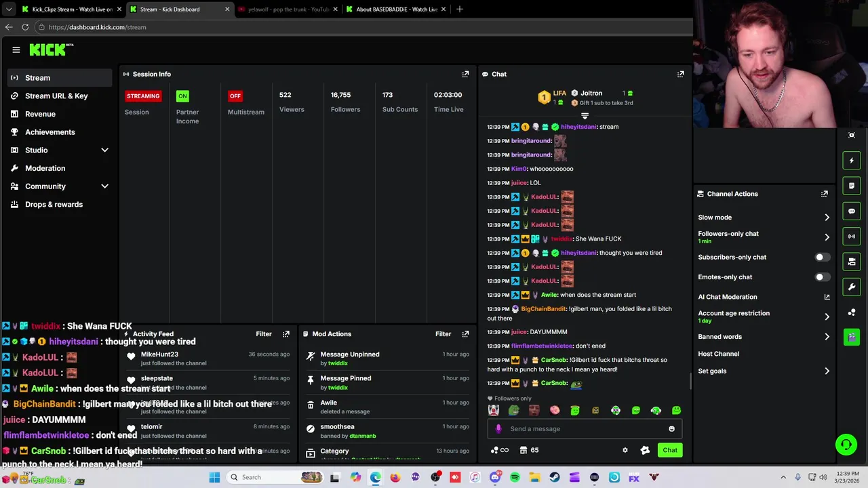
Task: Click the chat bubble sidebar icon
Action: pyautogui.click(x=852, y=211)
